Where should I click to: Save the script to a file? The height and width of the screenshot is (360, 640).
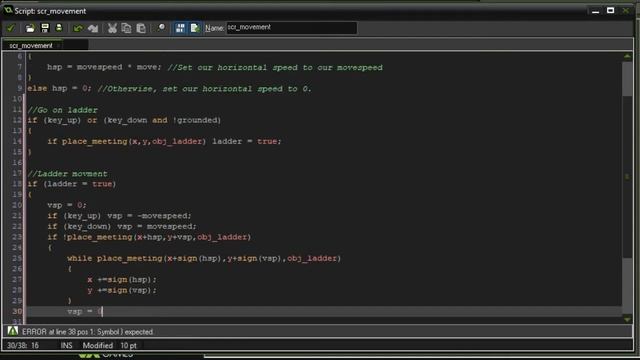[x=45, y=28]
